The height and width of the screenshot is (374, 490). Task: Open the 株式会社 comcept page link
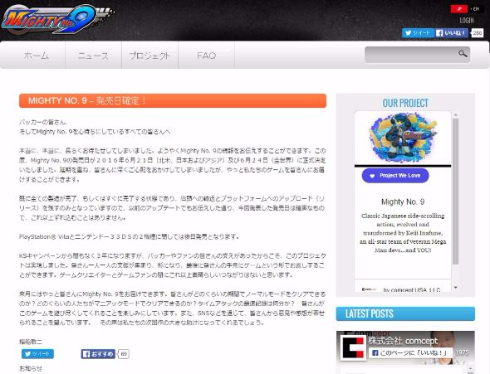[x=403, y=341]
